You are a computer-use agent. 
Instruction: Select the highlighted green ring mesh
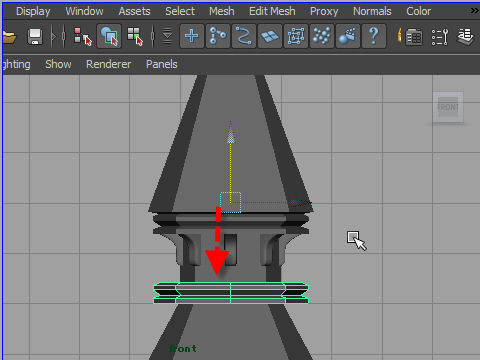point(231,293)
